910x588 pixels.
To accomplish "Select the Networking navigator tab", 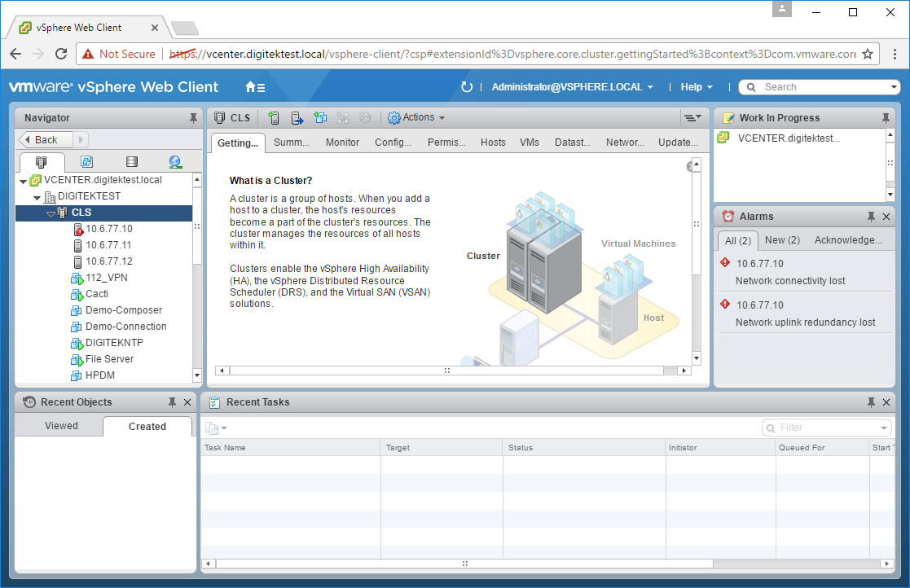I will click(x=175, y=162).
